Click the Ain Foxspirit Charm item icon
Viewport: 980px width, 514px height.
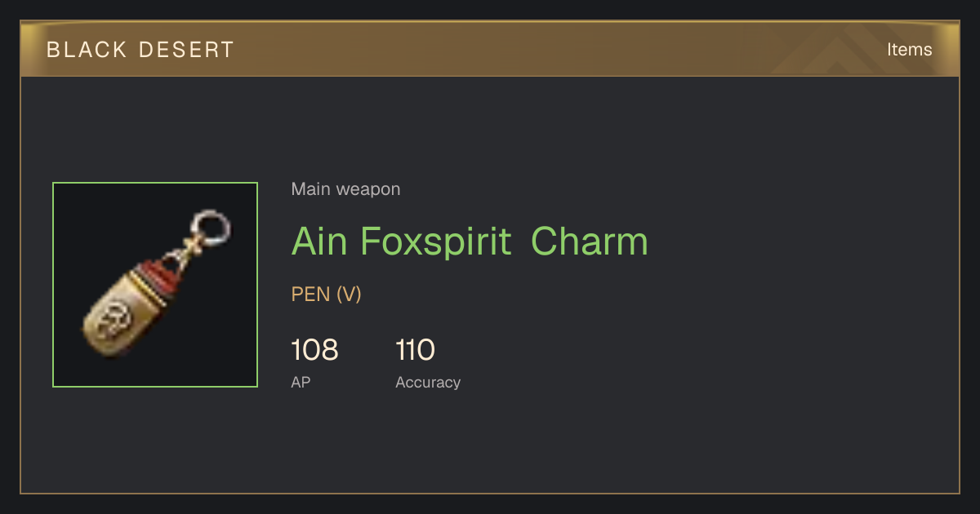click(155, 285)
